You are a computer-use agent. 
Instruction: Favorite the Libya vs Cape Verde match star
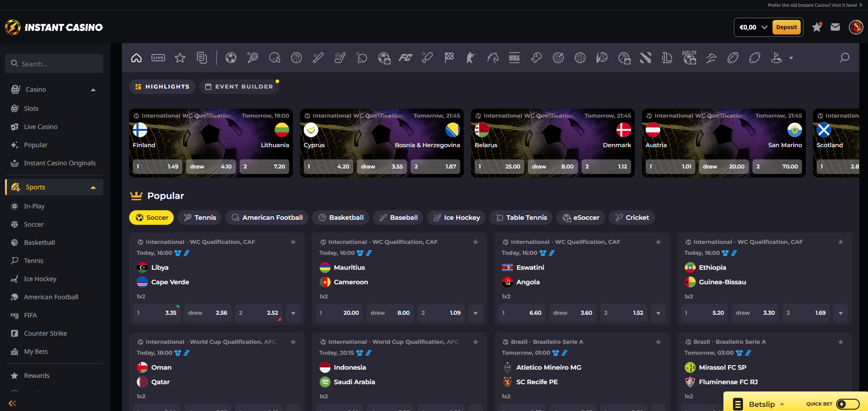293,242
